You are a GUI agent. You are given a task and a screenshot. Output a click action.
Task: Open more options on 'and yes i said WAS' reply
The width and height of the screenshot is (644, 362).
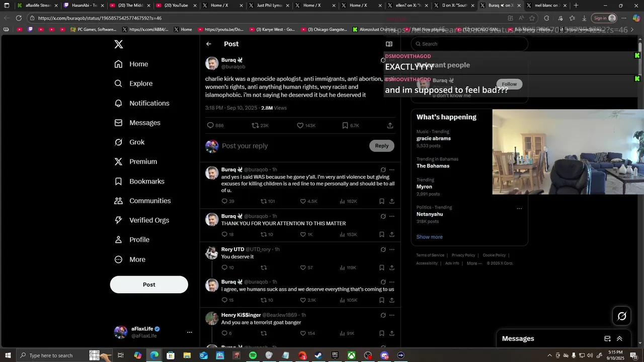(392, 169)
